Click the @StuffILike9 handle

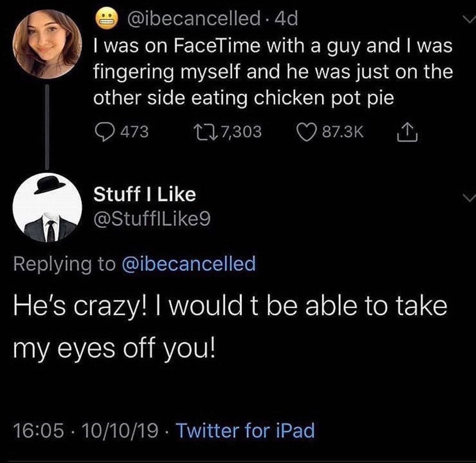152,219
